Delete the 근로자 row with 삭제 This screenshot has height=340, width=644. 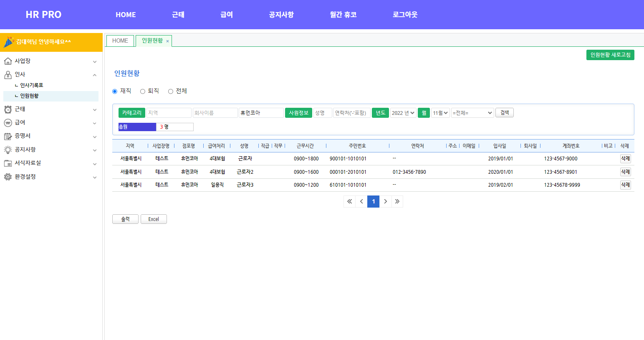tap(625, 159)
